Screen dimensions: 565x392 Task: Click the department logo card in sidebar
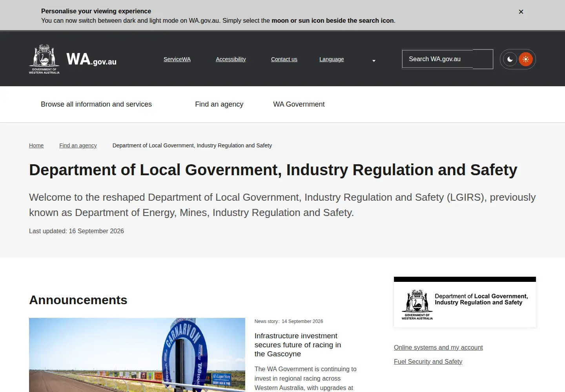click(x=465, y=302)
